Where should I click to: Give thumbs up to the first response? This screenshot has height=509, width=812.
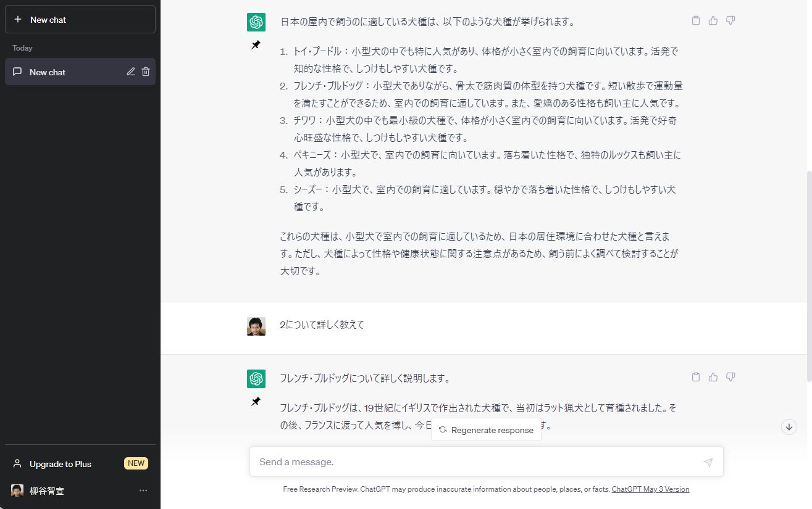coord(713,20)
